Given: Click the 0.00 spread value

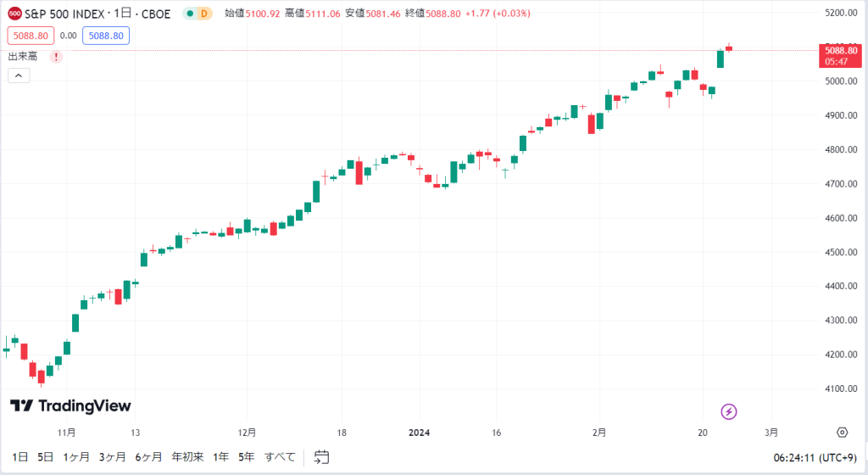Looking at the screenshot, I should [x=68, y=36].
